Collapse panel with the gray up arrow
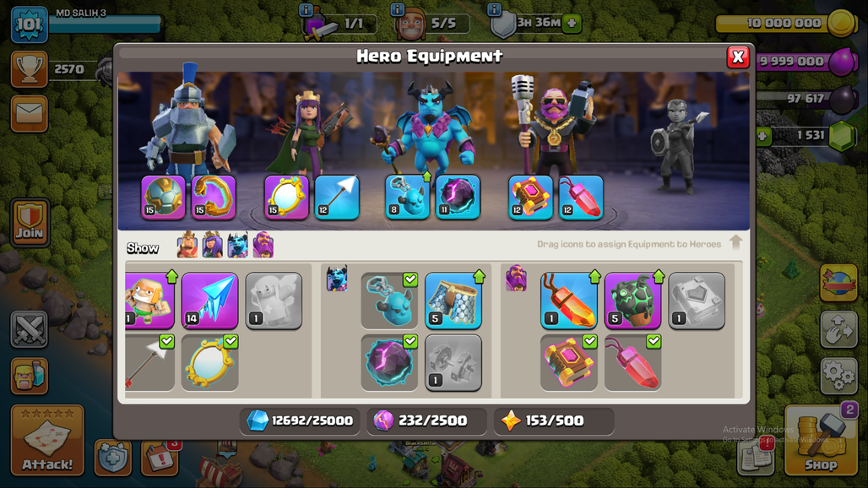Viewport: 868px width, 488px height. tap(735, 242)
